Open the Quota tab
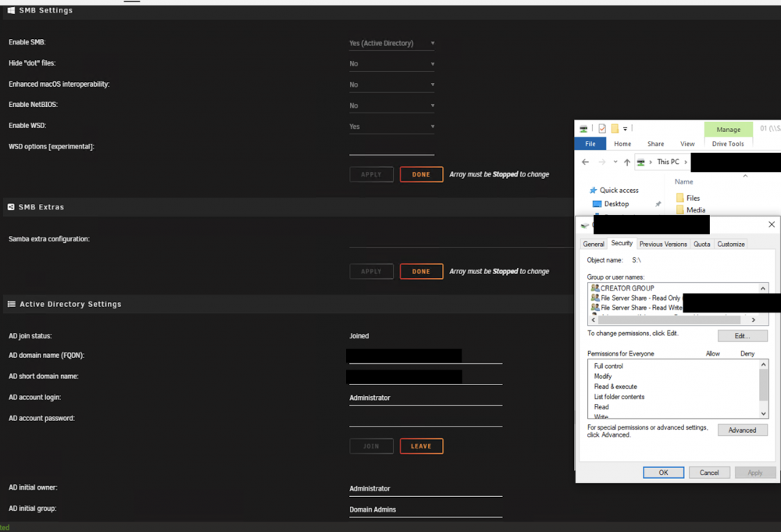This screenshot has height=532, width=781. pyautogui.click(x=702, y=244)
